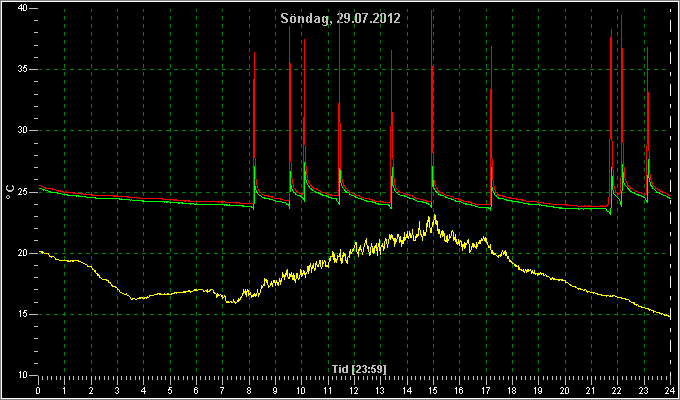
Task: Click the 10 degree mark on the temperature axis
Action: pyautogui.click(x=24, y=375)
